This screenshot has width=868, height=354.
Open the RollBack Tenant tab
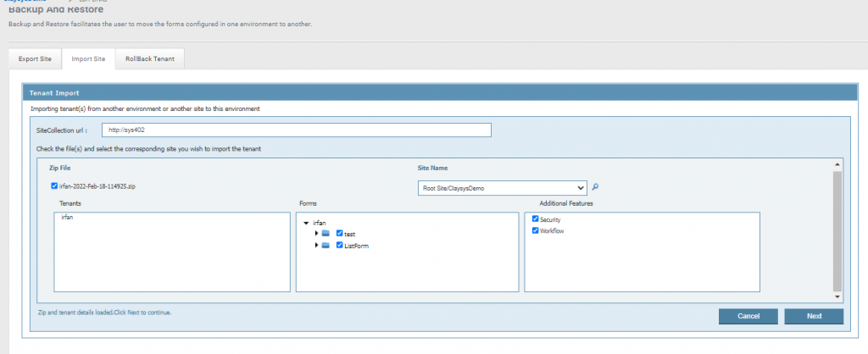point(149,59)
